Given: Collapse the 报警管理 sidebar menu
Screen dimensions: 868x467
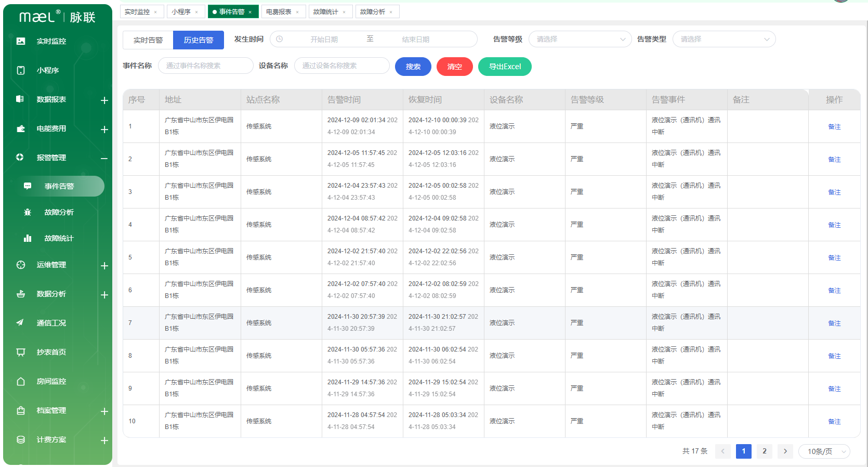Looking at the screenshot, I should [x=104, y=158].
